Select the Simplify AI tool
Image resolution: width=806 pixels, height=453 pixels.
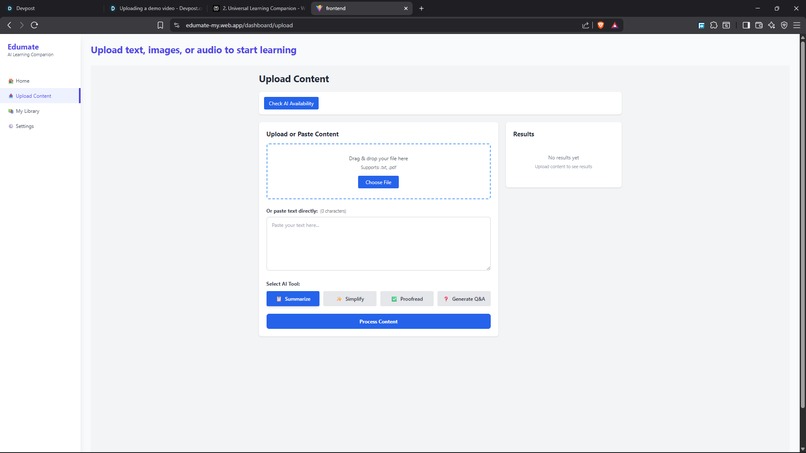350,299
